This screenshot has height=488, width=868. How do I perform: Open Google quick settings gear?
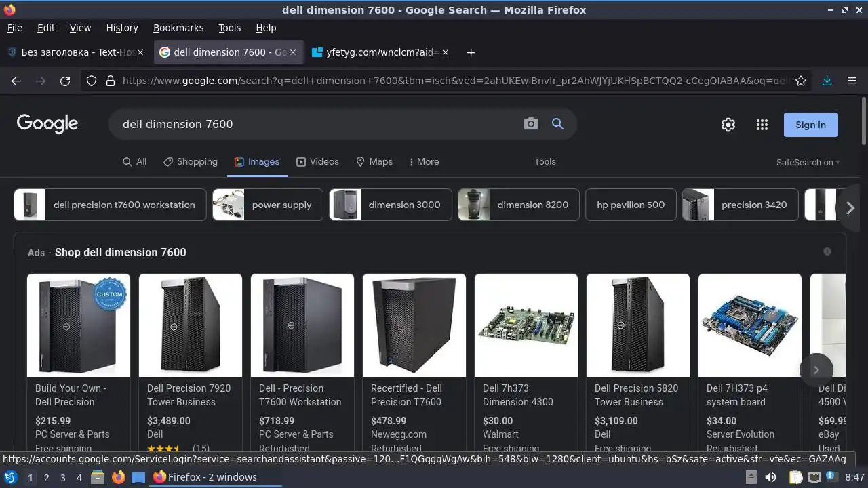point(728,125)
